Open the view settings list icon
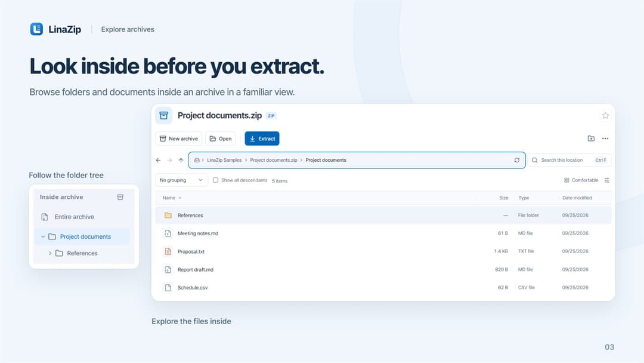 click(606, 180)
